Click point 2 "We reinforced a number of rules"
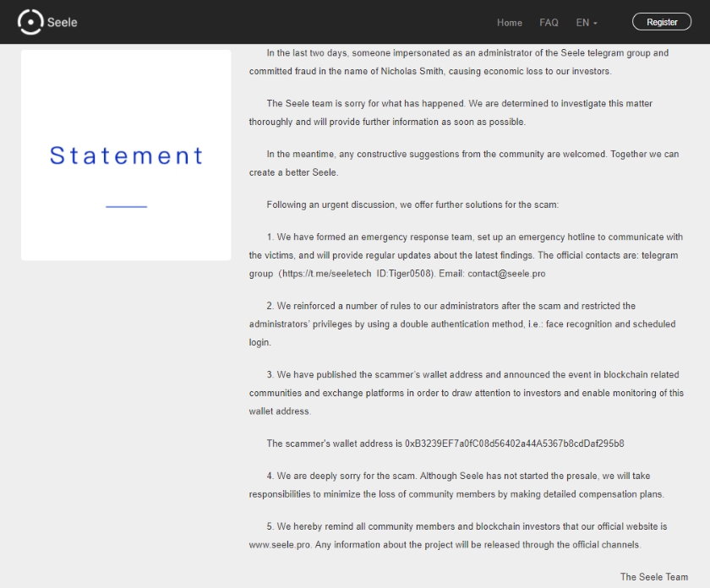The image size is (710, 588). [462, 324]
